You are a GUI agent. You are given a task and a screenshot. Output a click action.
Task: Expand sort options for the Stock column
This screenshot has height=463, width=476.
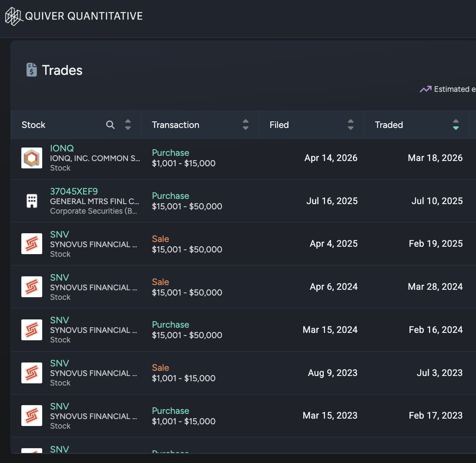pos(128,125)
